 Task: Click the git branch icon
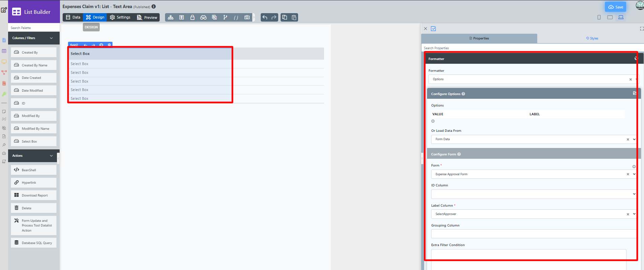tap(225, 18)
